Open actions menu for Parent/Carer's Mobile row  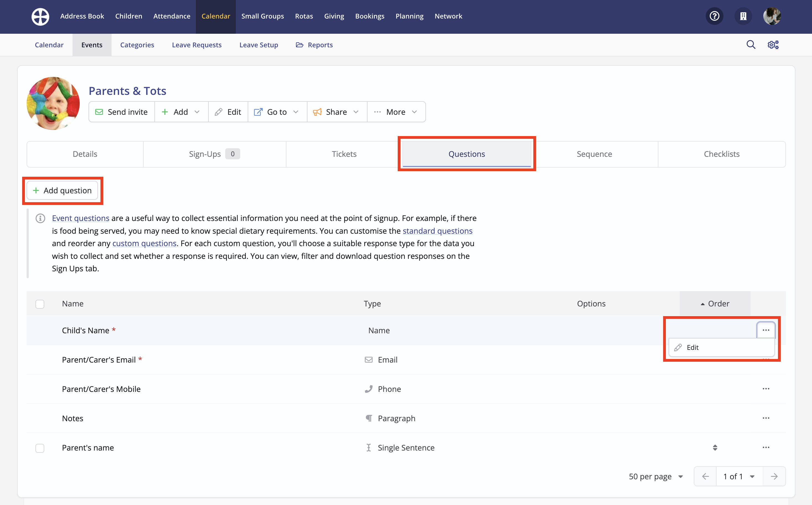pyautogui.click(x=766, y=389)
